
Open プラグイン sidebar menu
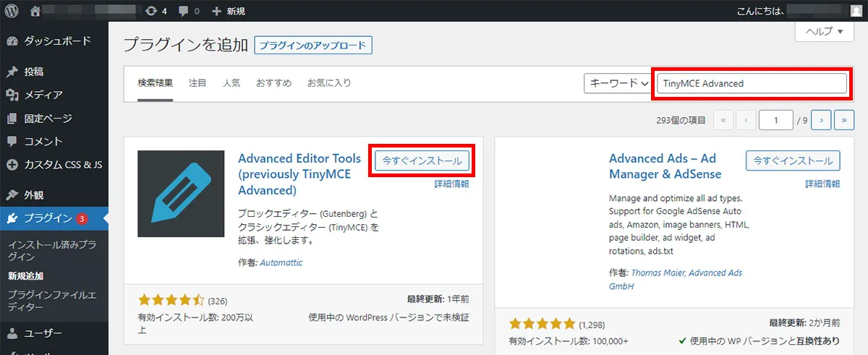coord(54,218)
